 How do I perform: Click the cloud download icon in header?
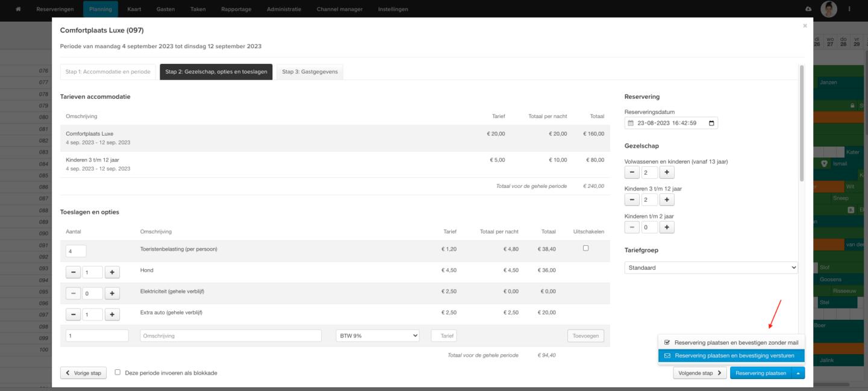808,9
